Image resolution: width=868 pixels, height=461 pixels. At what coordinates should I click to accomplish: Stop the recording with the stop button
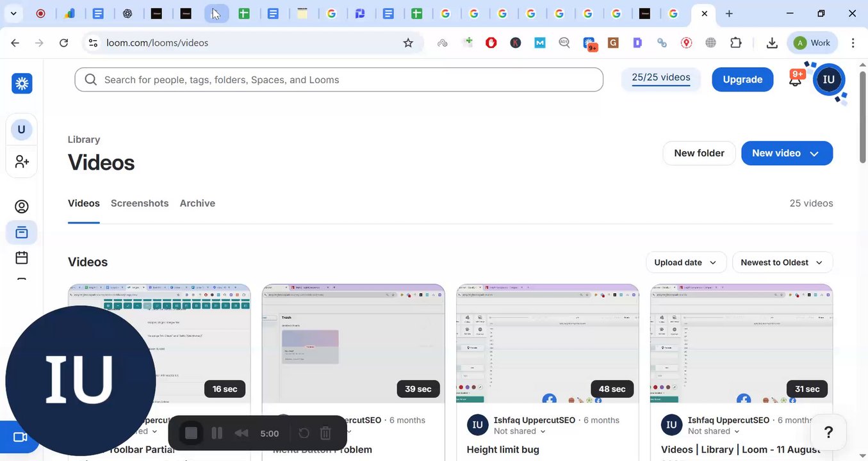point(191,433)
